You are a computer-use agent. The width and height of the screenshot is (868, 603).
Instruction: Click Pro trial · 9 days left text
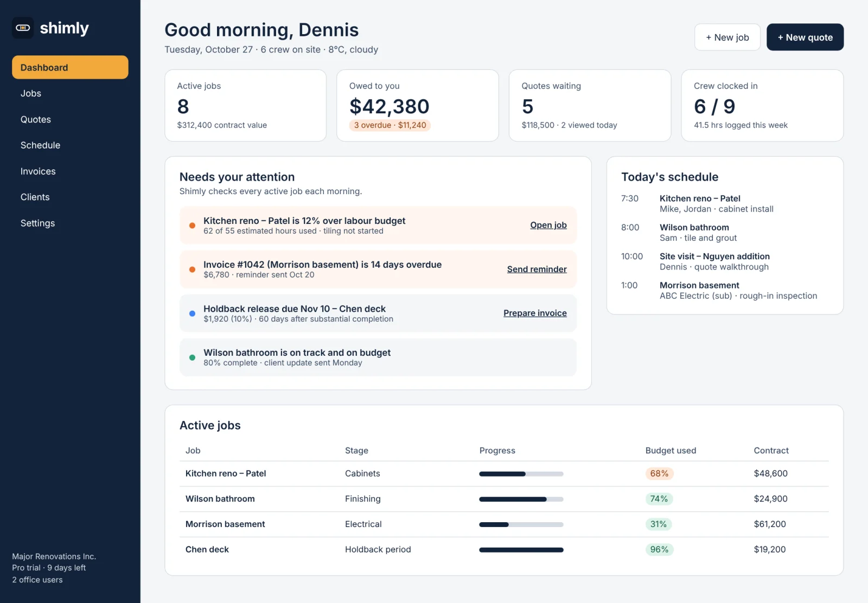coord(49,568)
